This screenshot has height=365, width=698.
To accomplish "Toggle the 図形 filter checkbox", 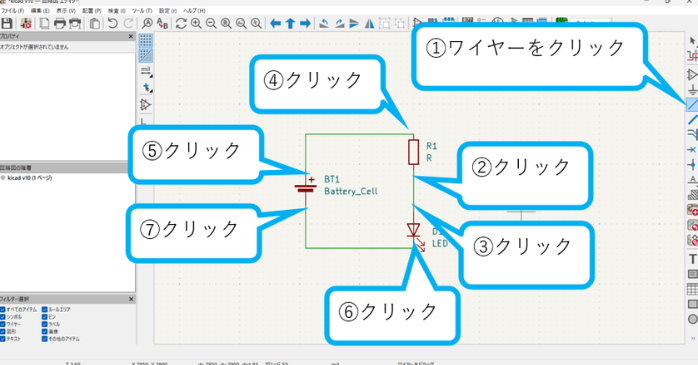I will [3, 332].
